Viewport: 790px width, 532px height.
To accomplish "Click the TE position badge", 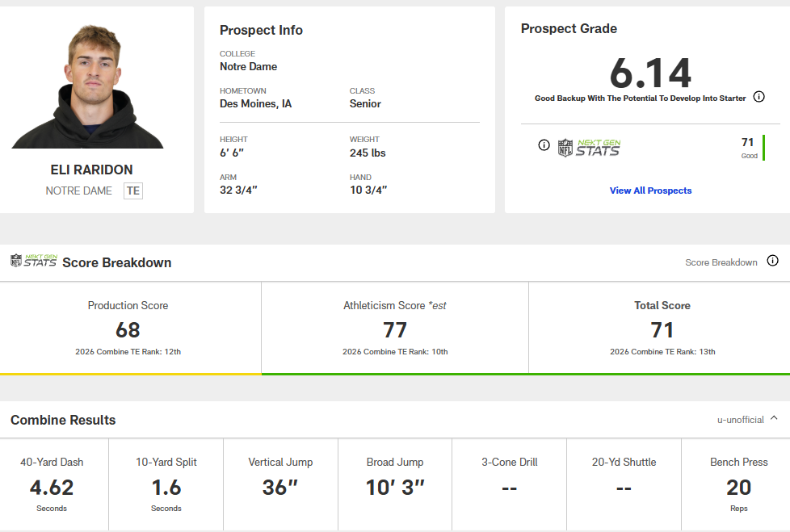I will pos(132,191).
